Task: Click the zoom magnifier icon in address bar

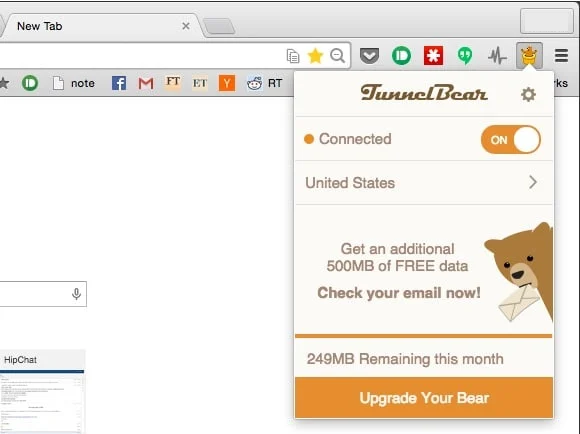Action: (x=337, y=56)
